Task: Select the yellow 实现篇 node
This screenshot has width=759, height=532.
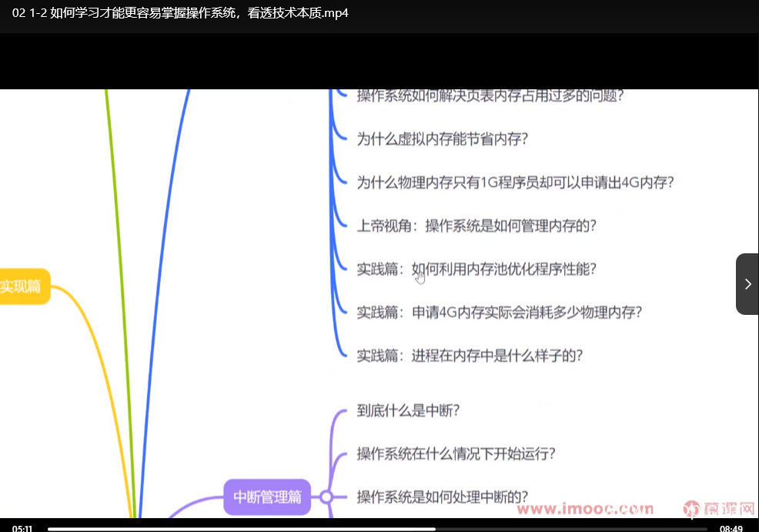Action: pyautogui.click(x=22, y=286)
